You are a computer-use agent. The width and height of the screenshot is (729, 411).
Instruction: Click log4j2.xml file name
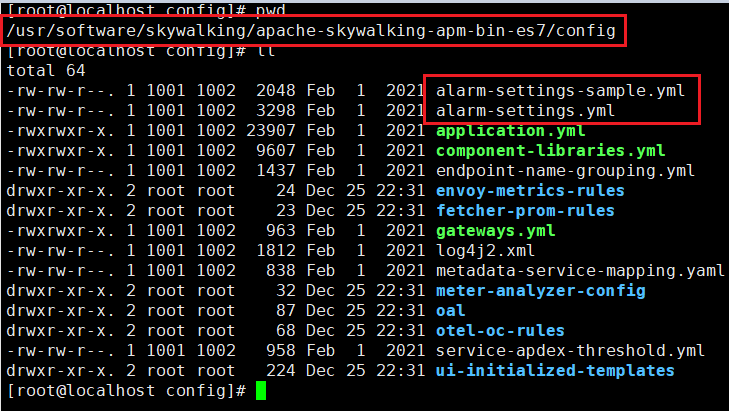tap(485, 251)
